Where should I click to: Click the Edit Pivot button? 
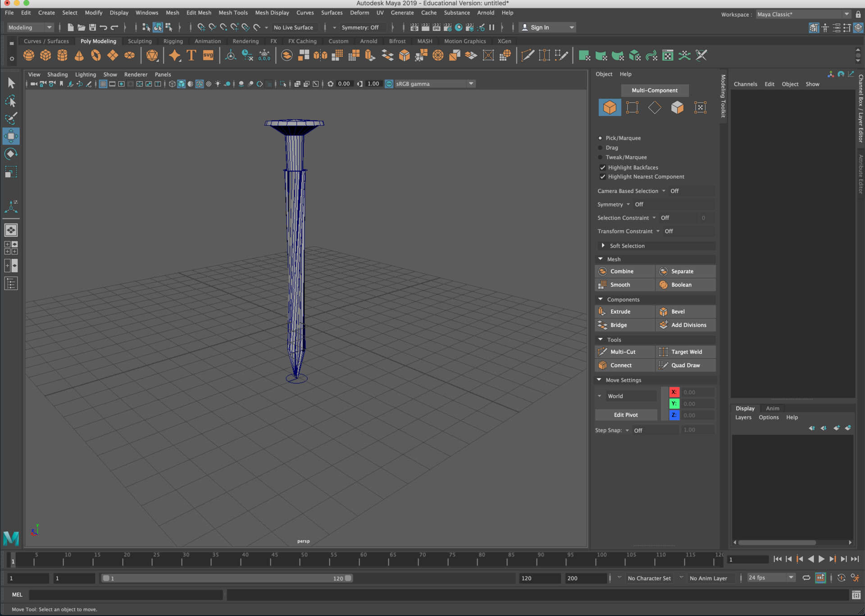626,414
